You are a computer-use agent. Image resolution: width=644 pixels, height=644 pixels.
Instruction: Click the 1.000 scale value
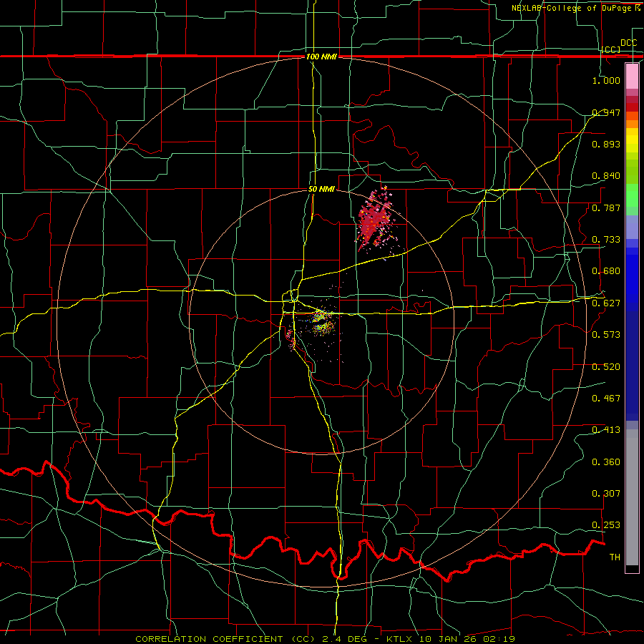coord(606,80)
